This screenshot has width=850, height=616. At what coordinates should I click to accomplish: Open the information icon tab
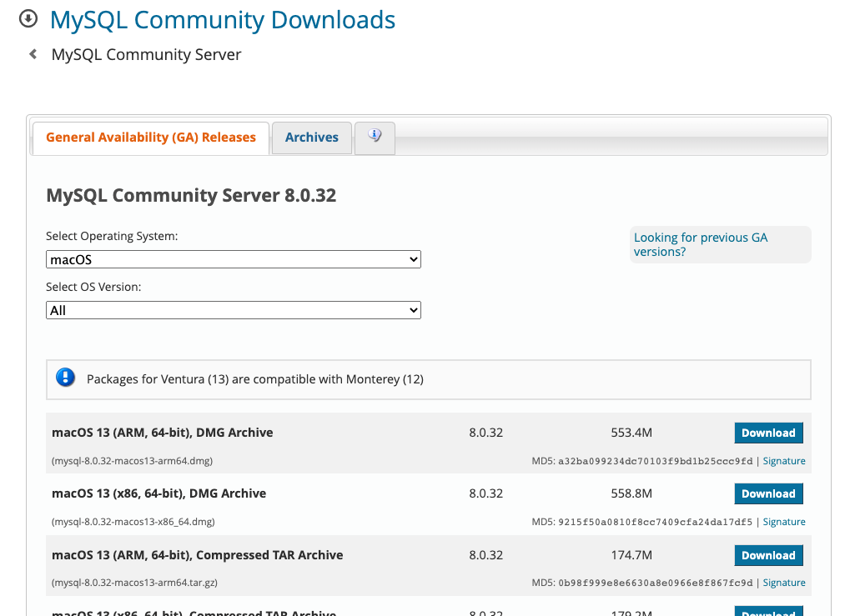pos(375,138)
